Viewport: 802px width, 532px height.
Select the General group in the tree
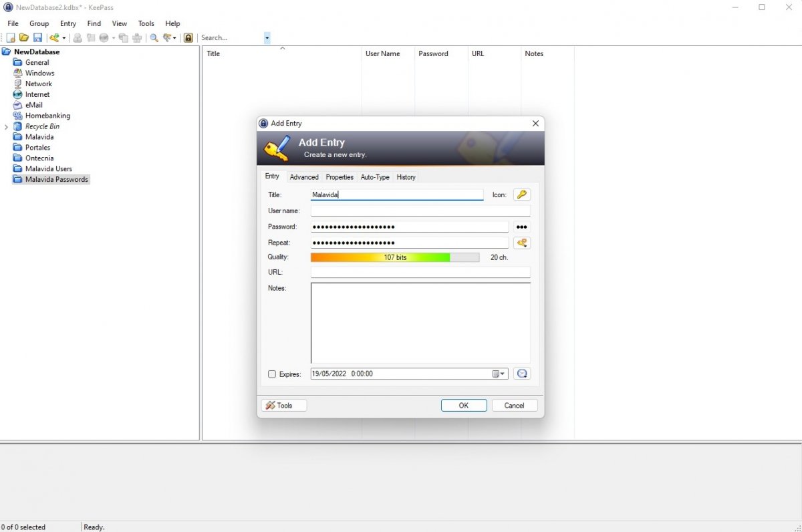[x=37, y=62]
